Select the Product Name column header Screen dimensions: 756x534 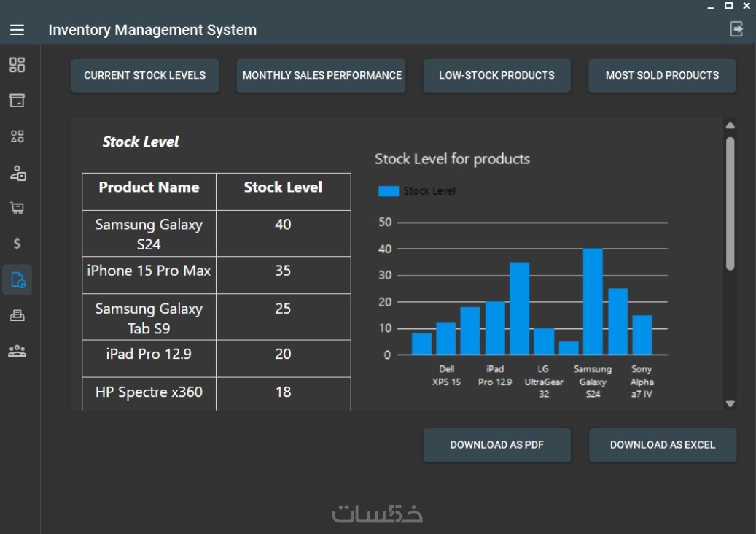click(x=149, y=192)
